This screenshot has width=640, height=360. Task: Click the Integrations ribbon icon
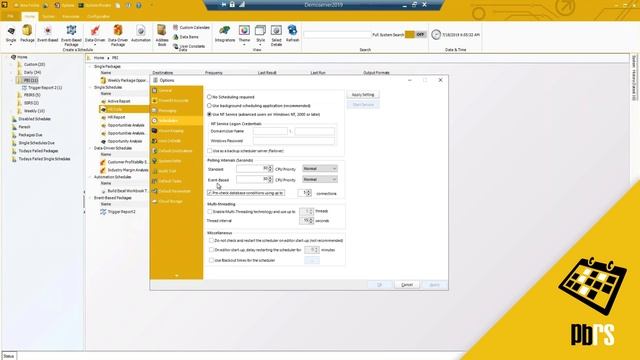225,33
